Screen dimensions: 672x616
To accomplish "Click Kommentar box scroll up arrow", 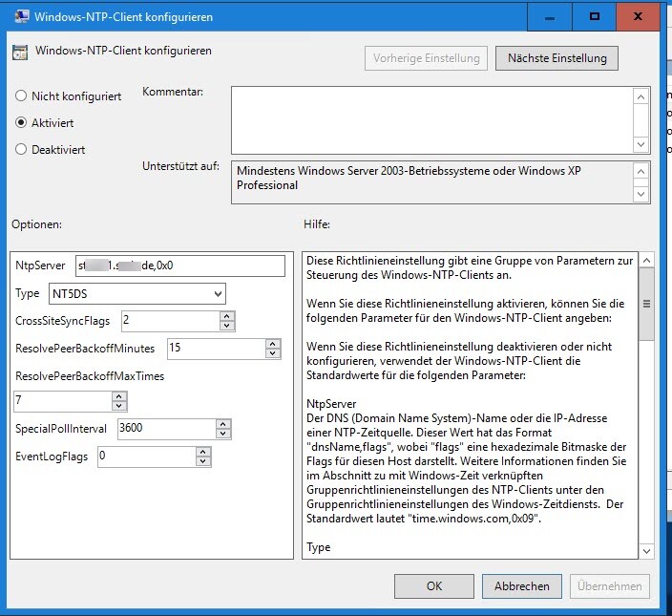I will point(640,96).
